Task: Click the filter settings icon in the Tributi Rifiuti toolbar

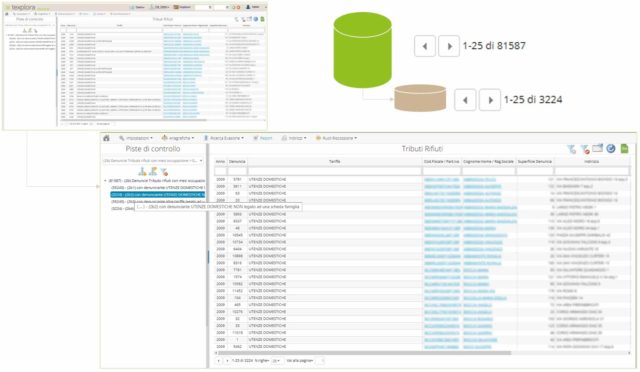Action: (571, 149)
